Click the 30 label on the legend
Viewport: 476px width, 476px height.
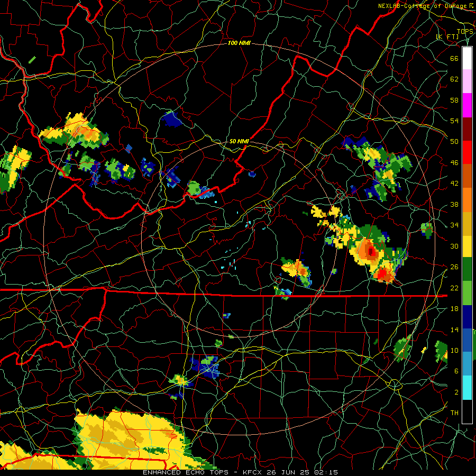coord(454,246)
